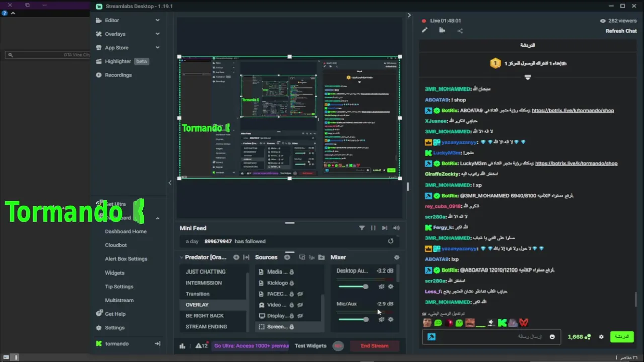Viewport: 644px width, 362px height.
Task: Mute Mini Feed event sounds
Action: 396,228
